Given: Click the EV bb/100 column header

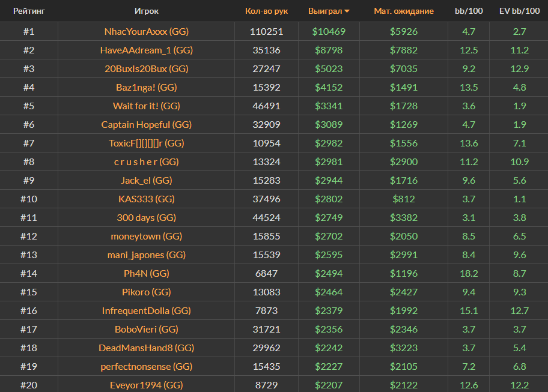Looking at the screenshot, I should point(520,11).
